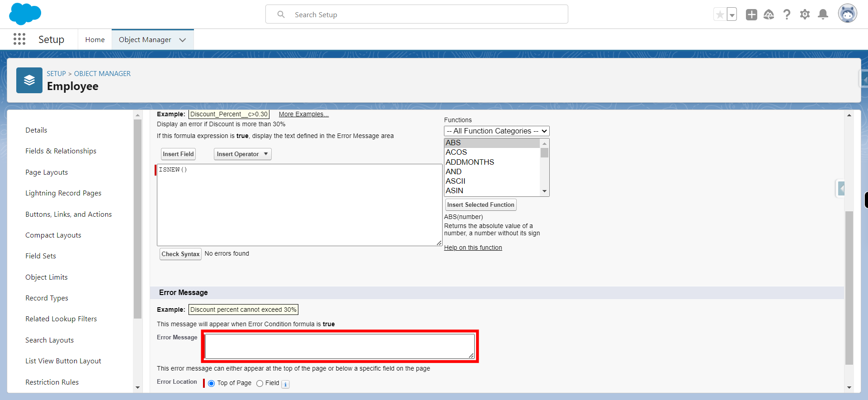Open the App Launcher grid icon

click(19, 39)
